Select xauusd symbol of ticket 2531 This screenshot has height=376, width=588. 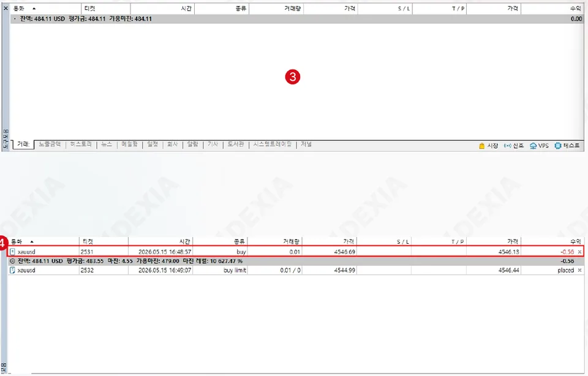coord(26,252)
